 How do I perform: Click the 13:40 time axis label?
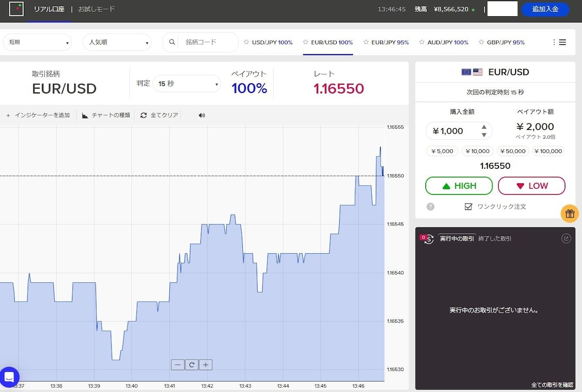click(132, 386)
